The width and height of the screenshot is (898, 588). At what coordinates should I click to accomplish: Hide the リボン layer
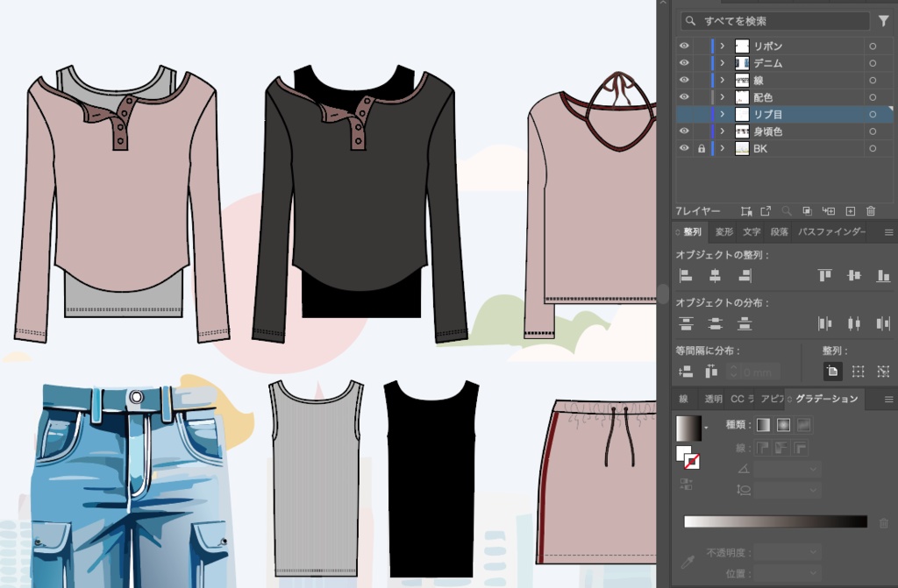click(684, 46)
